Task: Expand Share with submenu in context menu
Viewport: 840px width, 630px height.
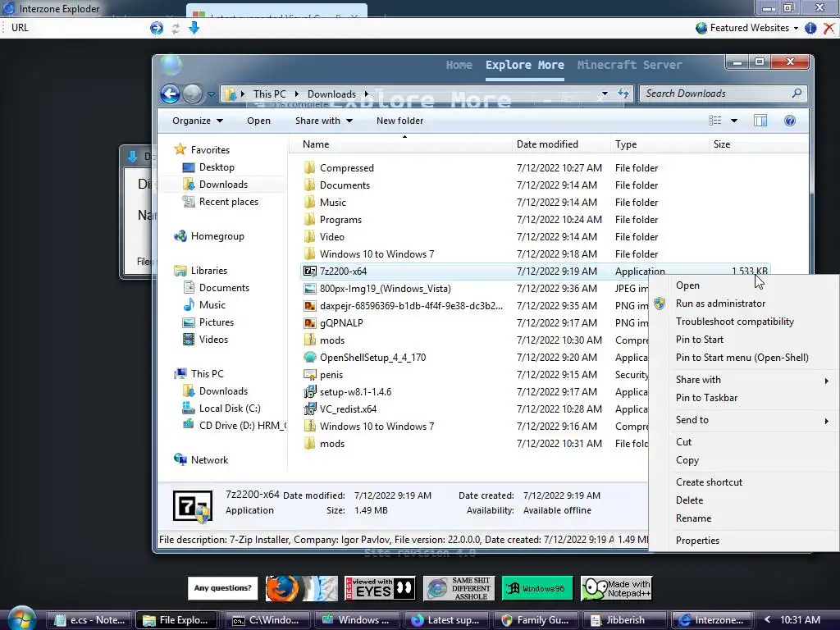Action: click(743, 380)
